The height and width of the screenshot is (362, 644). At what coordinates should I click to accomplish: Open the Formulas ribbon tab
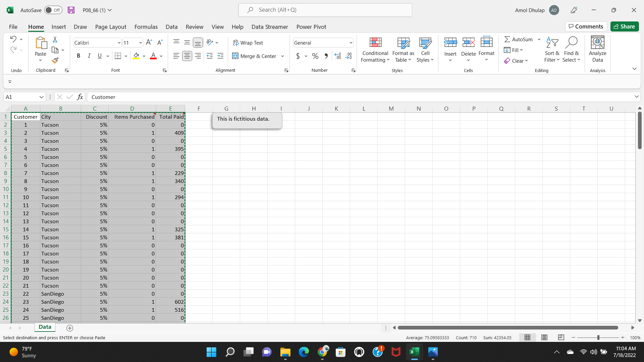[146, 27]
